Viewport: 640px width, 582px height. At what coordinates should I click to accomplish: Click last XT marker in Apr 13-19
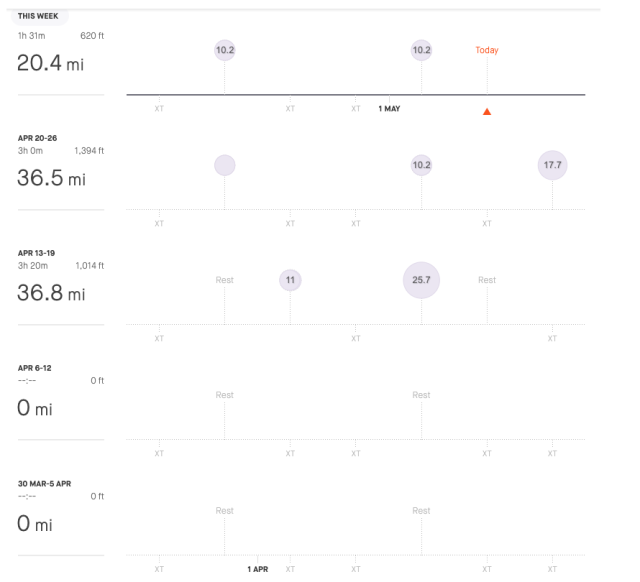tap(552, 338)
